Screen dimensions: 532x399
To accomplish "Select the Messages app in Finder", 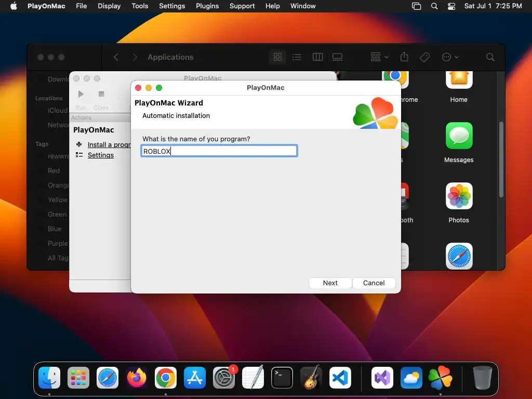I will 459,142.
